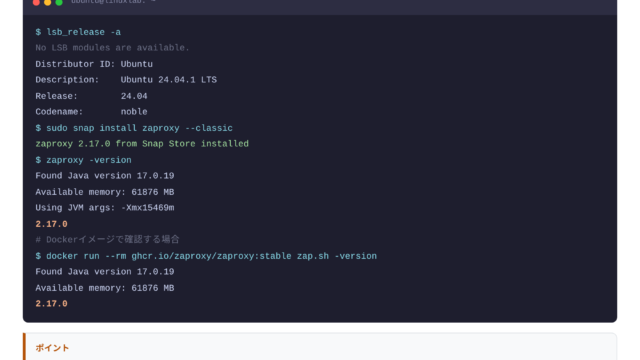Click the '$ zaproxy -version' command
This screenshot has width=640, height=360.
pos(83,160)
